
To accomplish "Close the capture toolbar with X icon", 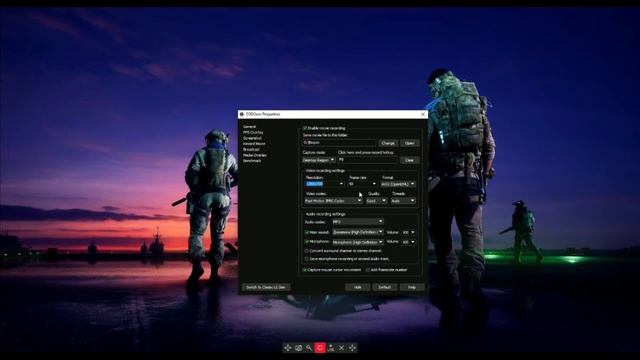I will pos(342,348).
